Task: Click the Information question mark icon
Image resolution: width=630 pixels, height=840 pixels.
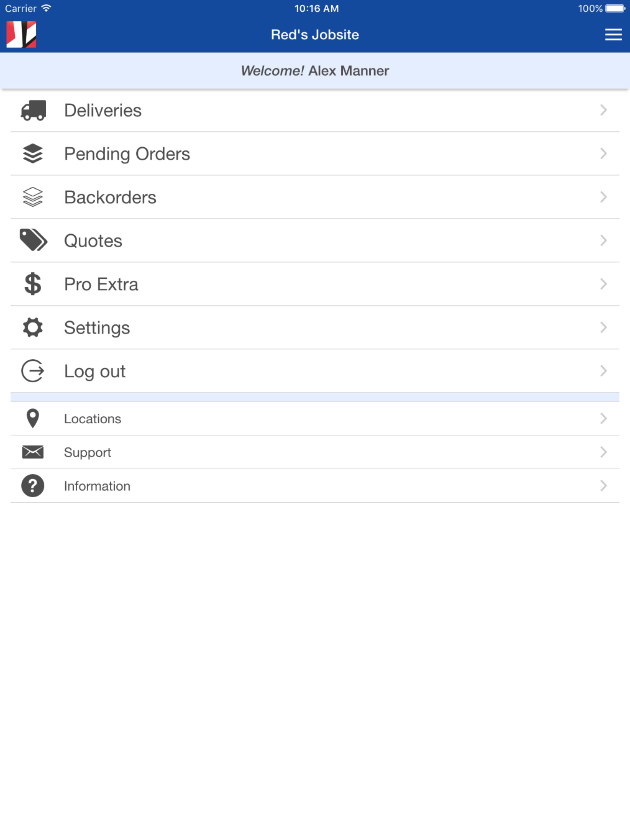Action: click(x=33, y=486)
